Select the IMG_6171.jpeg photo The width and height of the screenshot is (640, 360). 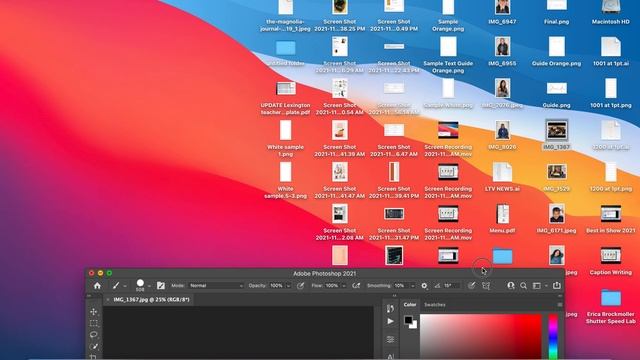pos(556,218)
